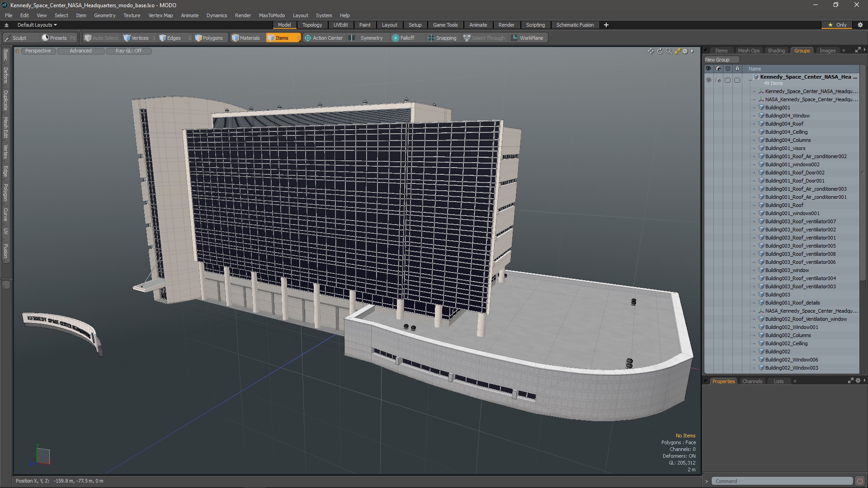The image size is (868, 488).
Task: Enable Auto Select mode
Action: (x=101, y=38)
